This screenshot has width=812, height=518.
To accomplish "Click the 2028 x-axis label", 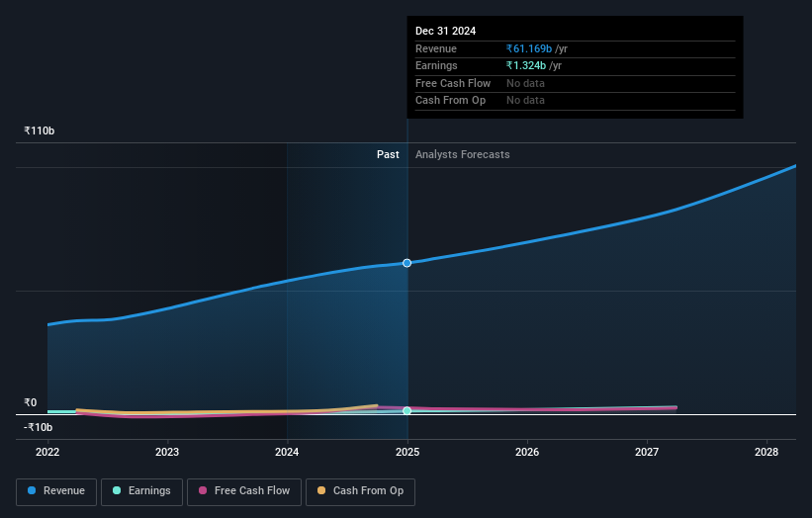I will [767, 453].
